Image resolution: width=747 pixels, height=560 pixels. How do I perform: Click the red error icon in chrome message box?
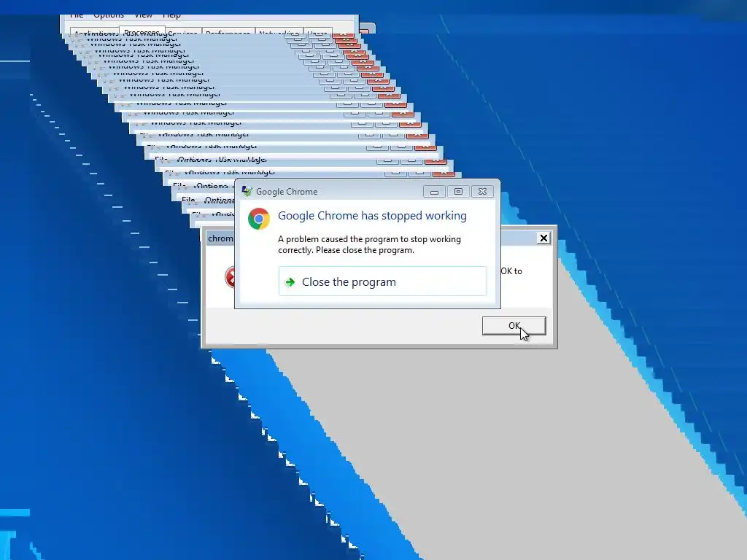tap(230, 277)
